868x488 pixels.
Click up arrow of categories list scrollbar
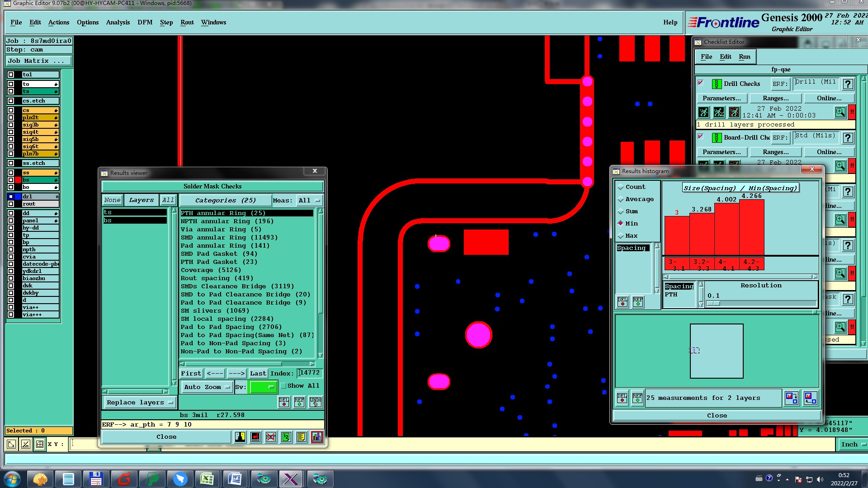pyautogui.click(x=321, y=211)
